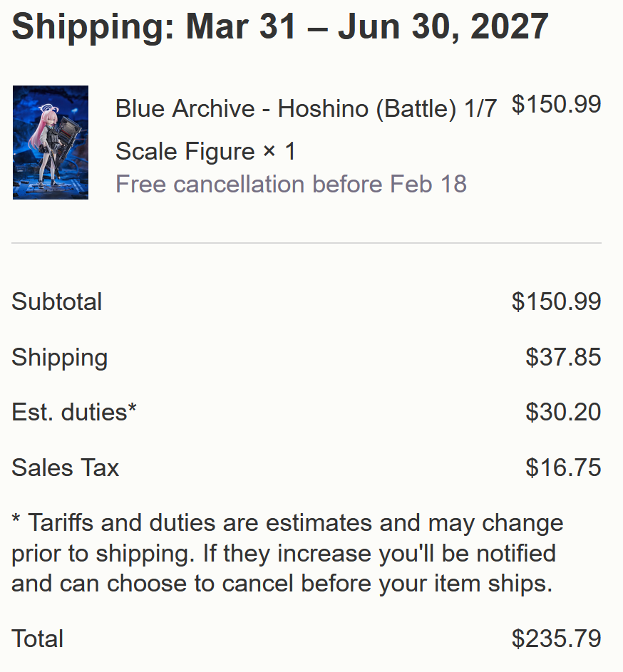Screen dimensions: 623x672
Task: Click the Scale Figure × 1 quantity text
Action: point(205,151)
